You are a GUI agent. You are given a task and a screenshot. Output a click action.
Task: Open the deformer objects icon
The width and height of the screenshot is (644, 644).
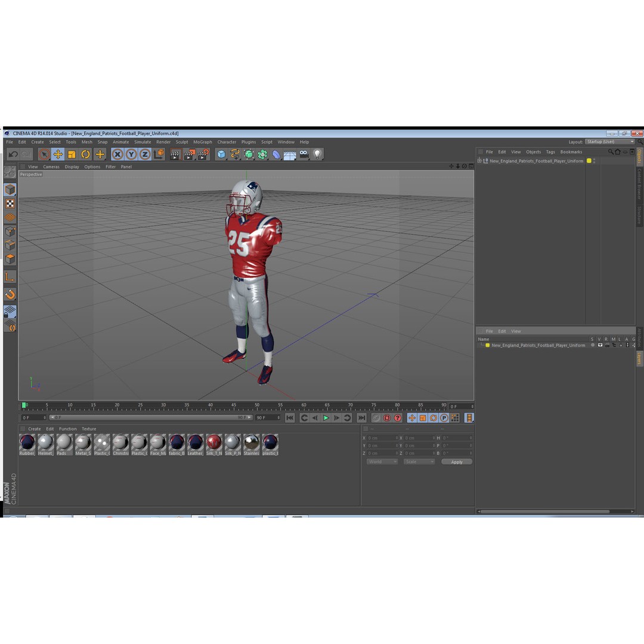click(277, 154)
